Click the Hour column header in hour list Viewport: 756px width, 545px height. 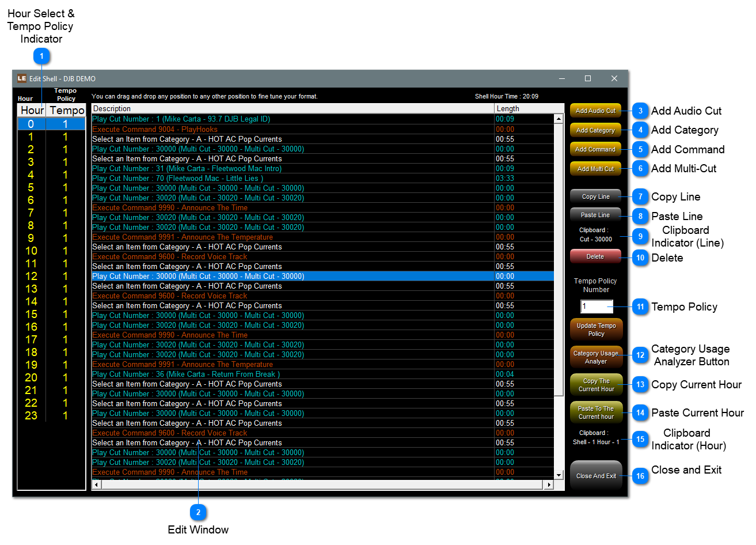coord(32,110)
